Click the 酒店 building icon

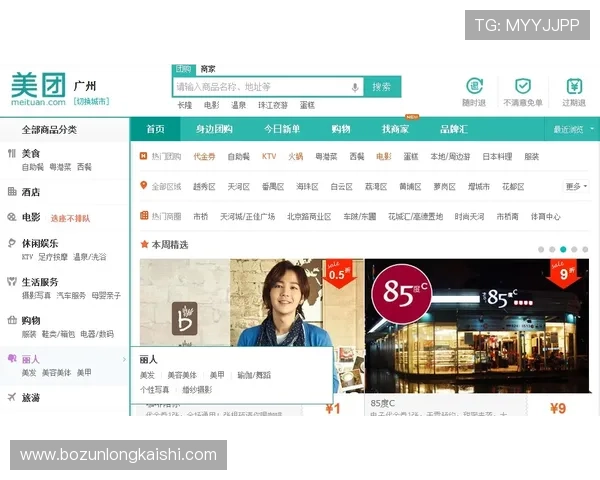coord(12,191)
